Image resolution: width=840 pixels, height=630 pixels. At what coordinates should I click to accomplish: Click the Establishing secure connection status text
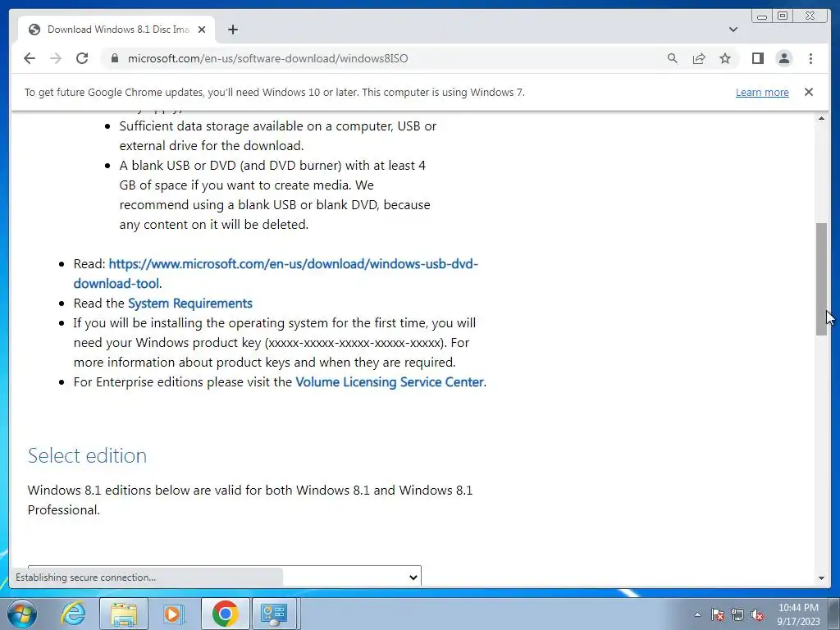(x=85, y=577)
